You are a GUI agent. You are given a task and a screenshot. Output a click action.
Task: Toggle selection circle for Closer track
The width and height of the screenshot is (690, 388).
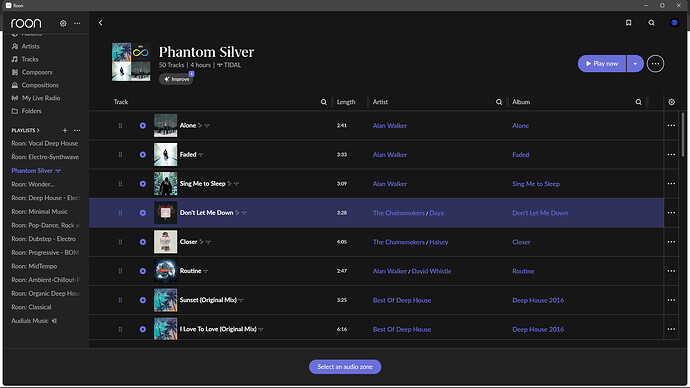143,242
